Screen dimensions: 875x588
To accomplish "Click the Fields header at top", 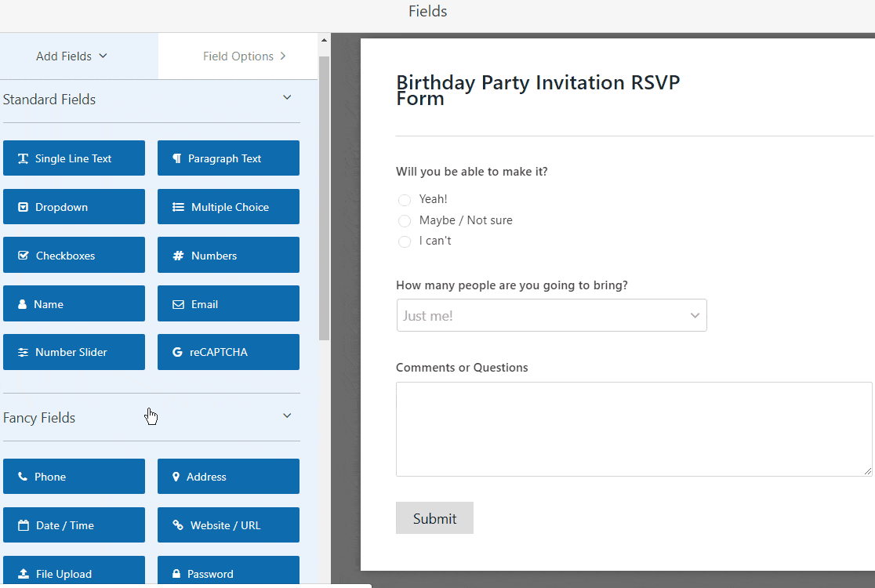I will (427, 11).
